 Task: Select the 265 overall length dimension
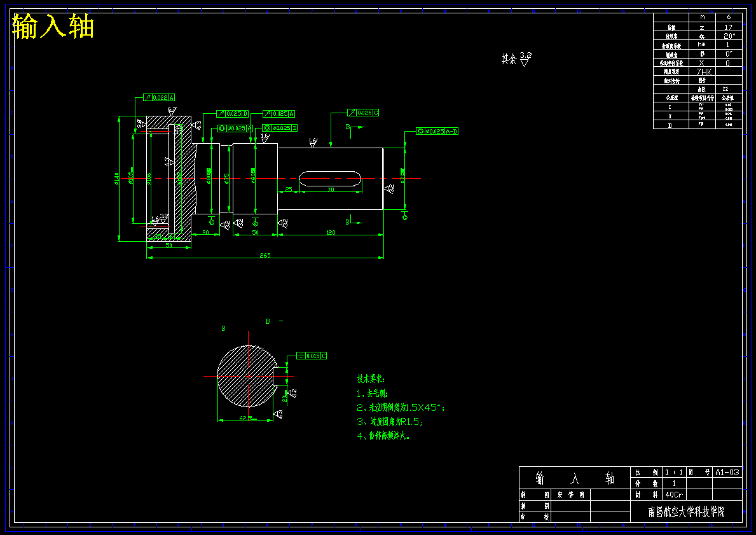click(x=265, y=255)
